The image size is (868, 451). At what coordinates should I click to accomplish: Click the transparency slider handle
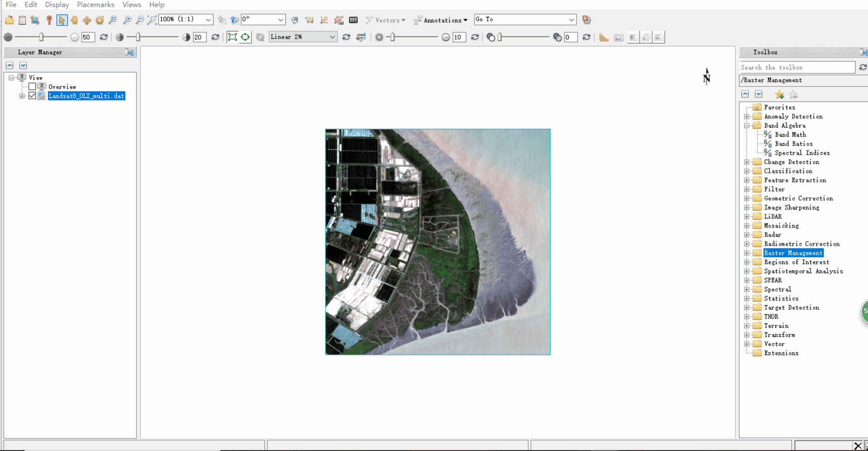500,37
